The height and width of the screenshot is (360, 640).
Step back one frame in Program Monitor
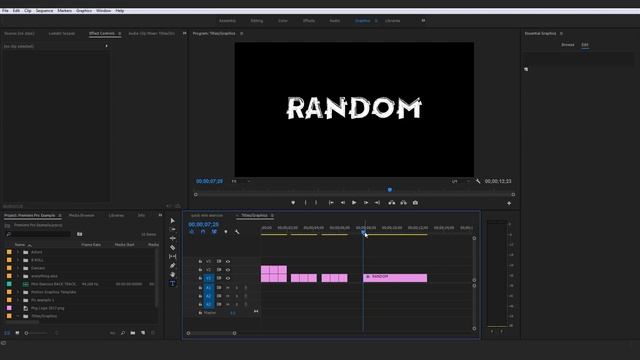tap(342, 202)
